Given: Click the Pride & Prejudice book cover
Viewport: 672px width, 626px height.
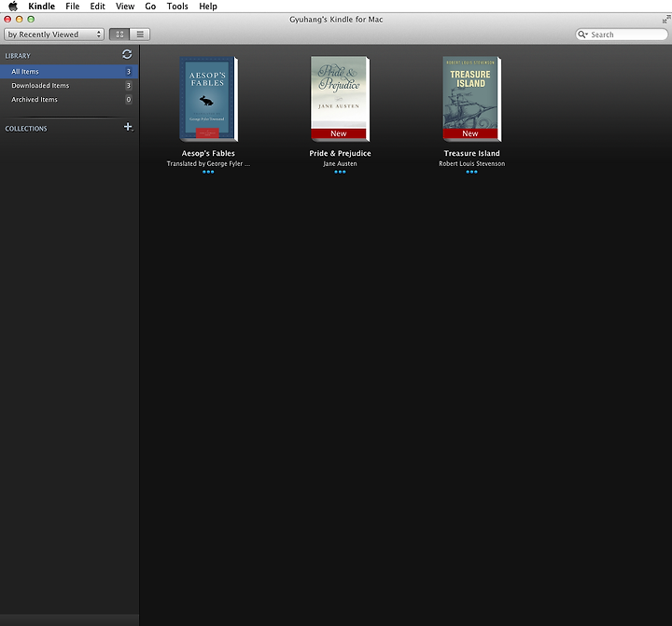Looking at the screenshot, I should (x=340, y=99).
